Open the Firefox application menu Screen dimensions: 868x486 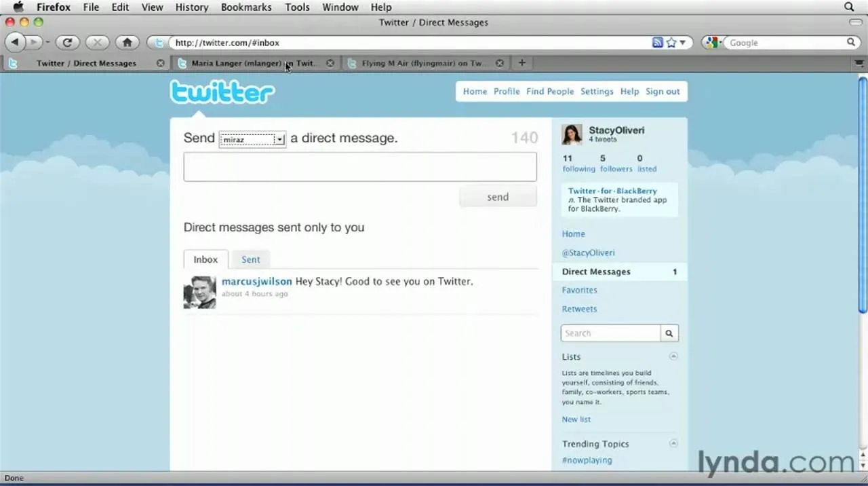(54, 7)
